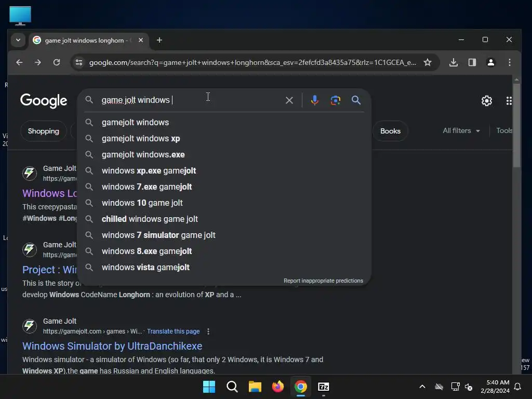
Task: Select suggestion 'gamejolt windows.exe'
Action: [224, 155]
